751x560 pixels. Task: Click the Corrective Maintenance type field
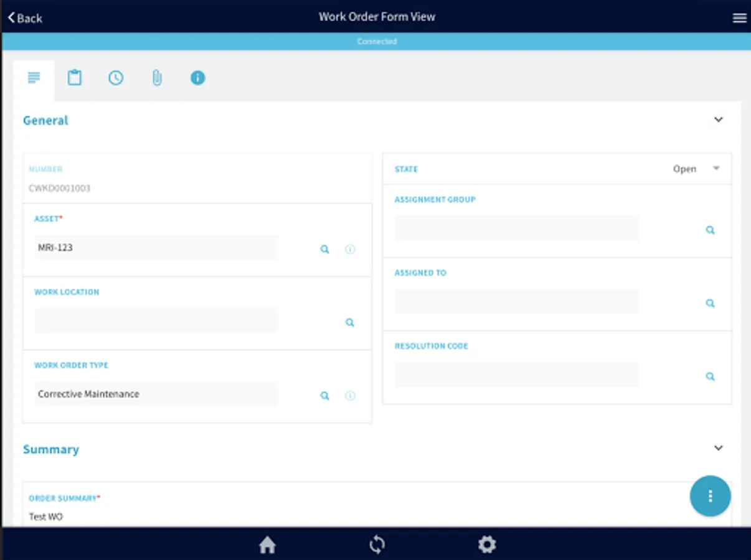[x=156, y=394]
